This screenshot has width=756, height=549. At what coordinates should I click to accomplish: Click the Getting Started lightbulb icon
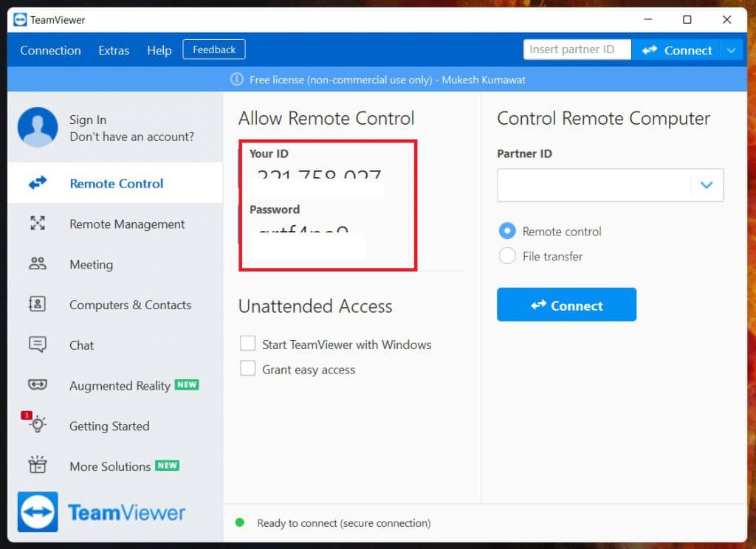coord(37,424)
